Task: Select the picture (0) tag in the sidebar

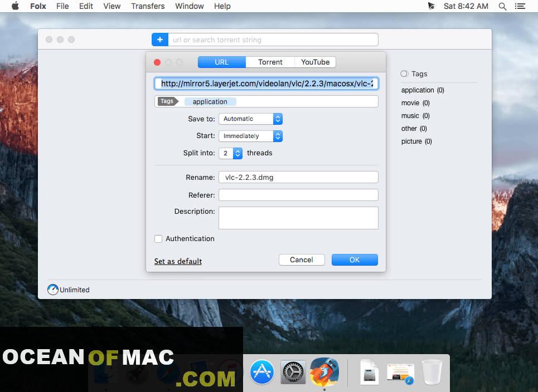Action: [416, 141]
